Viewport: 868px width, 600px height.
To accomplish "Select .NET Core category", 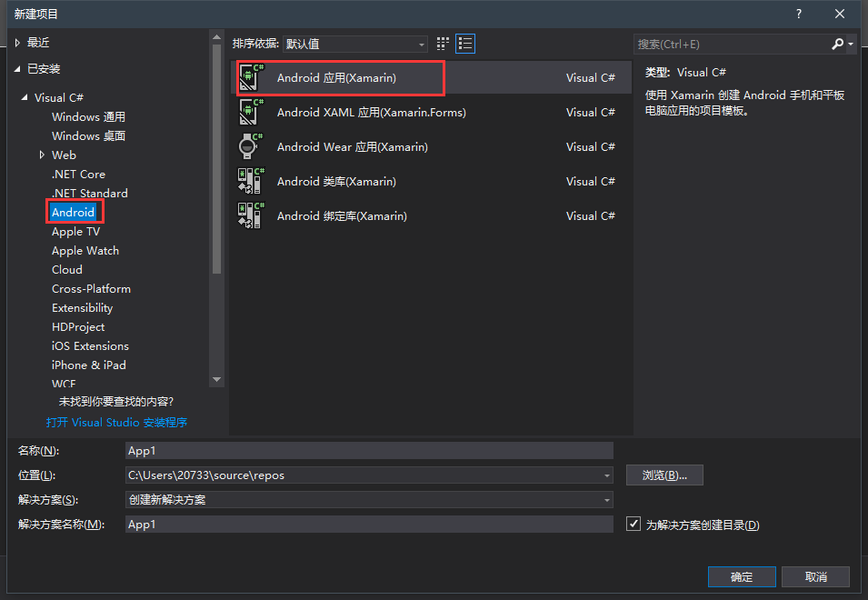I will click(78, 174).
